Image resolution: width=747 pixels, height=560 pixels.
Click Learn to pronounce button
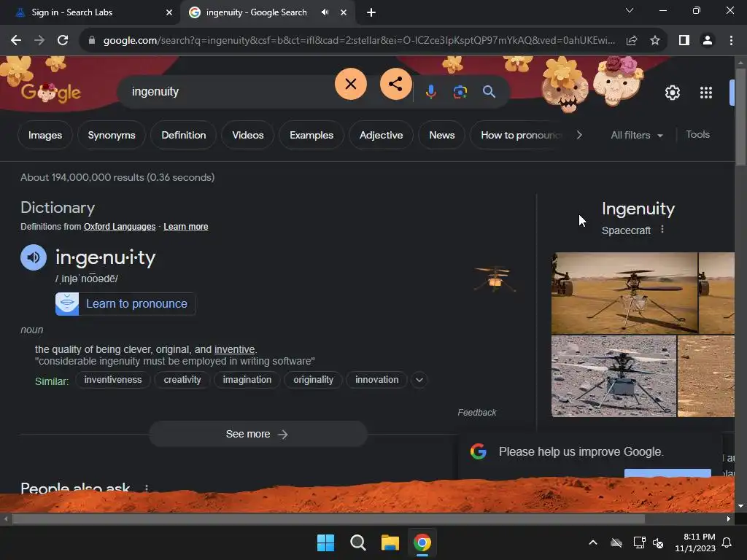[125, 304]
